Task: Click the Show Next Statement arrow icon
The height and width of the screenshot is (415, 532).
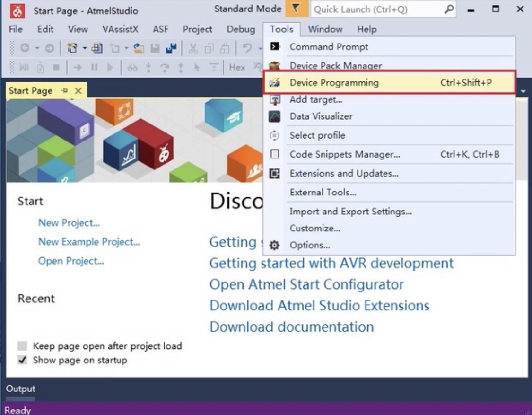Action: tap(78, 67)
